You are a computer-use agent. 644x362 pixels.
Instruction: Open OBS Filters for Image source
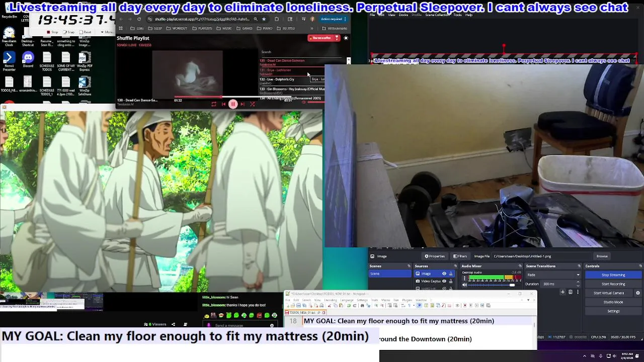(460, 256)
